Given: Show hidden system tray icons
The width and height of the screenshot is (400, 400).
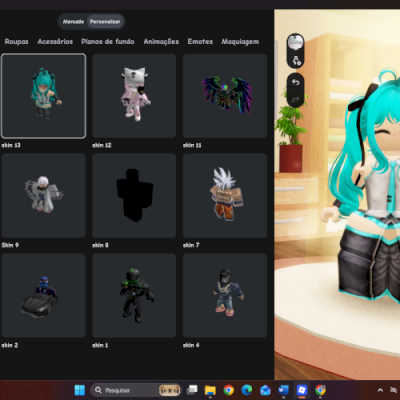Looking at the screenshot, I should [x=380, y=390].
